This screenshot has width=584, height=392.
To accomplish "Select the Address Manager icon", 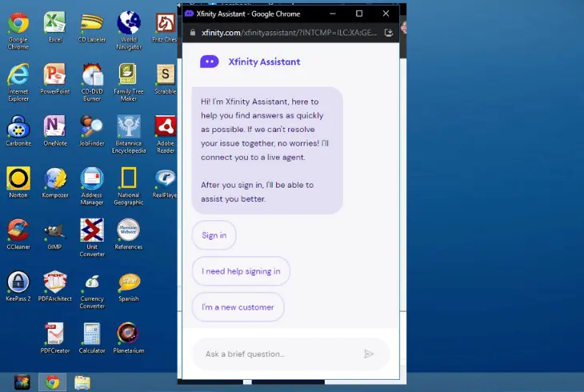I will 92,186.
